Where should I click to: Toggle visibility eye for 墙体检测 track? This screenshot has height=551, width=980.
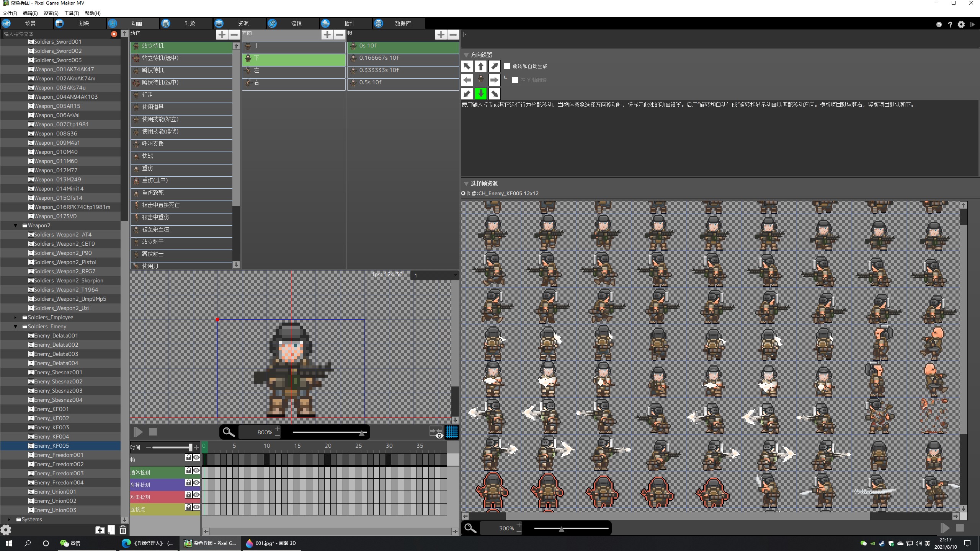pyautogui.click(x=196, y=470)
